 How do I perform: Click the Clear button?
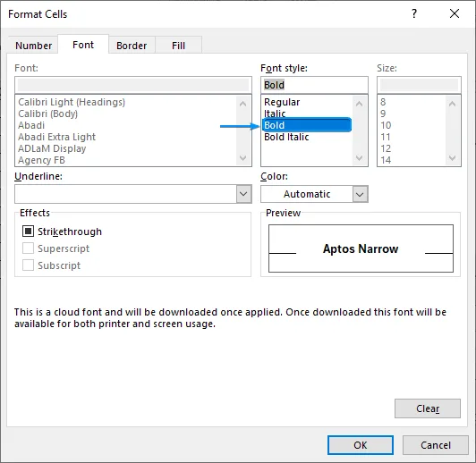click(x=428, y=408)
